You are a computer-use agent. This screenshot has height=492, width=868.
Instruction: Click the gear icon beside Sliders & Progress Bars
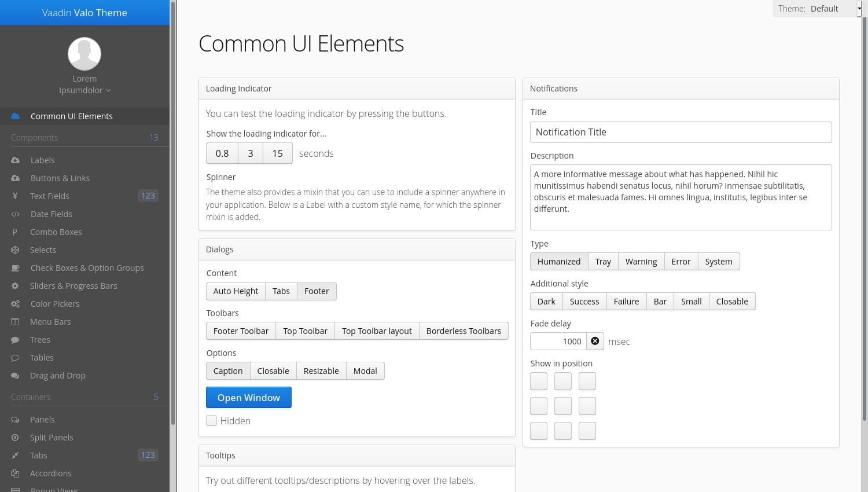pyautogui.click(x=15, y=286)
